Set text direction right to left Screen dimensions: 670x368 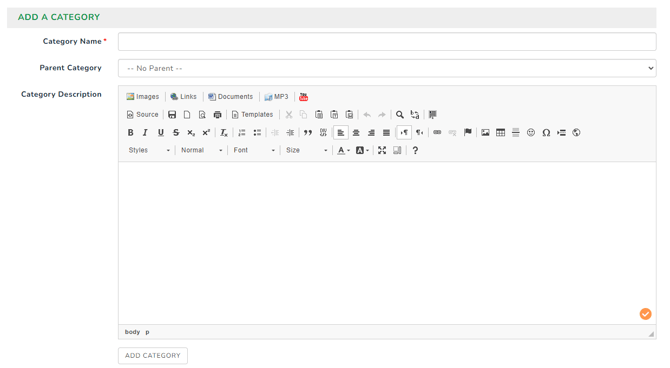click(420, 132)
